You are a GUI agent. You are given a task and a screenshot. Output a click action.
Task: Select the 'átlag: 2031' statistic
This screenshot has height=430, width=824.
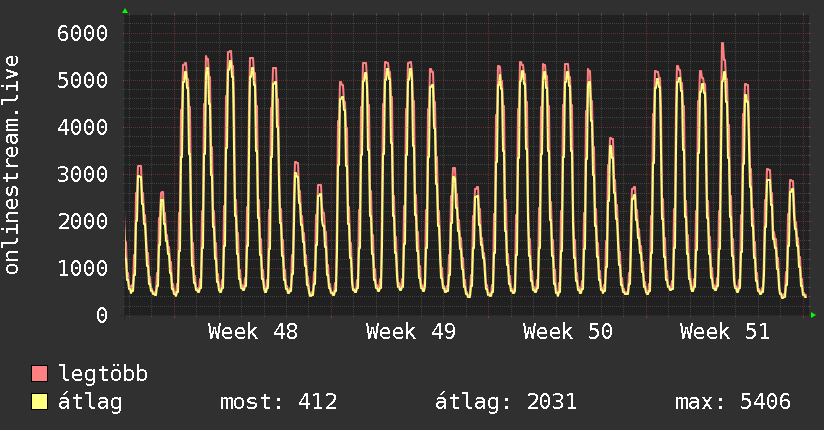coord(506,402)
